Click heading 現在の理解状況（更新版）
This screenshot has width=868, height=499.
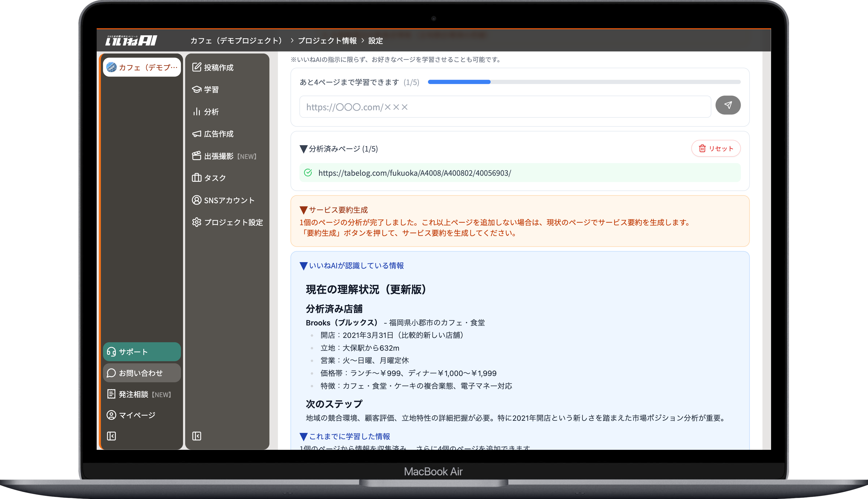pos(366,289)
